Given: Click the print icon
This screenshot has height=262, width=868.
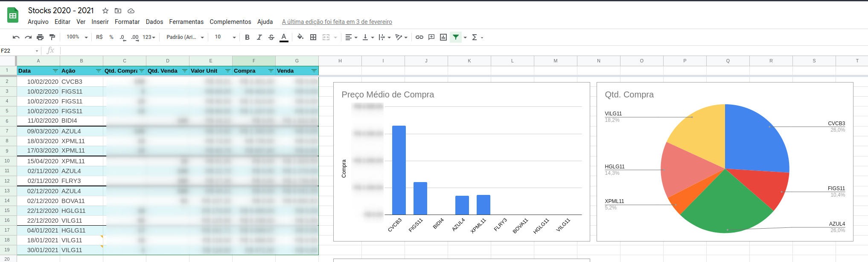Looking at the screenshot, I should point(40,37).
